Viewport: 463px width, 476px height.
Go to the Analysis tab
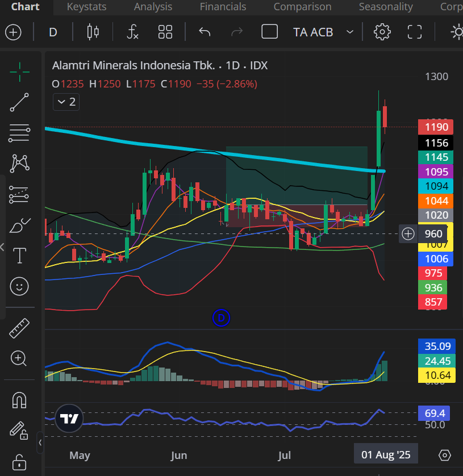[153, 7]
